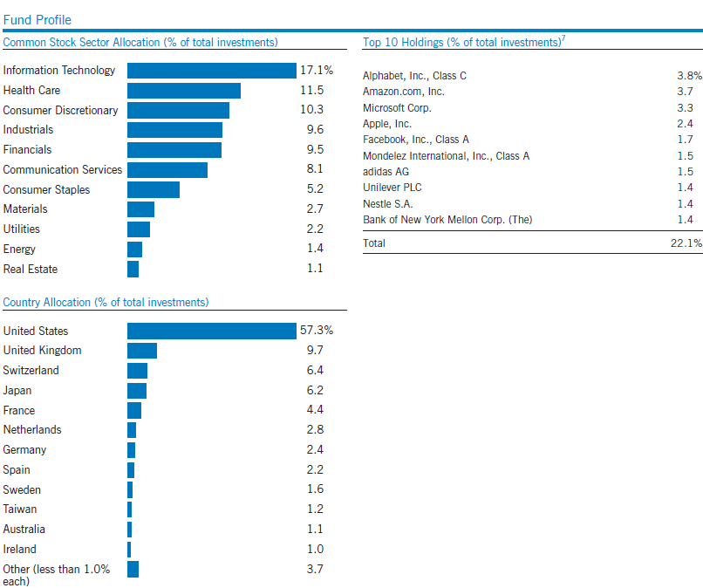Click the 'Spain' country label
This screenshot has height=588, width=703.
coord(17,470)
